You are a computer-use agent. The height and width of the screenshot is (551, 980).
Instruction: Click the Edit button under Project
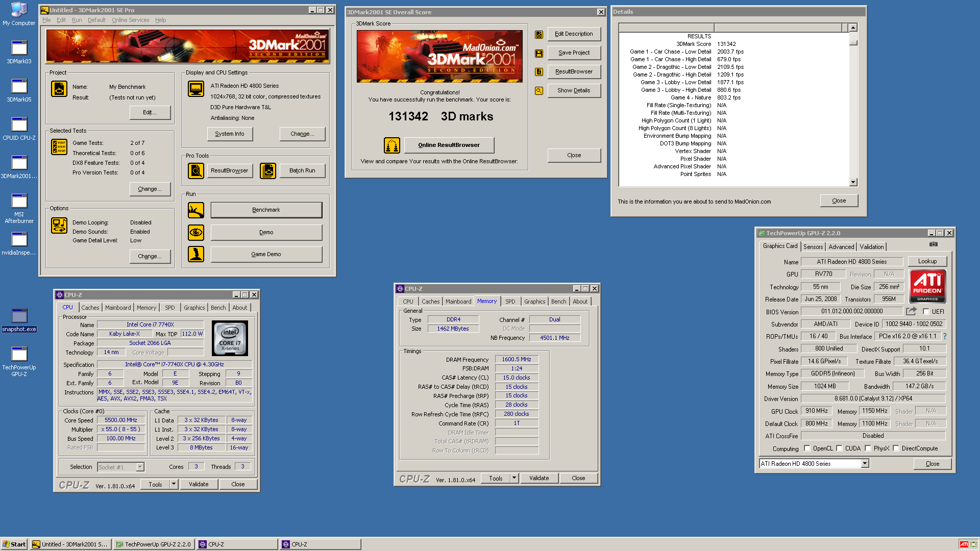coord(150,113)
